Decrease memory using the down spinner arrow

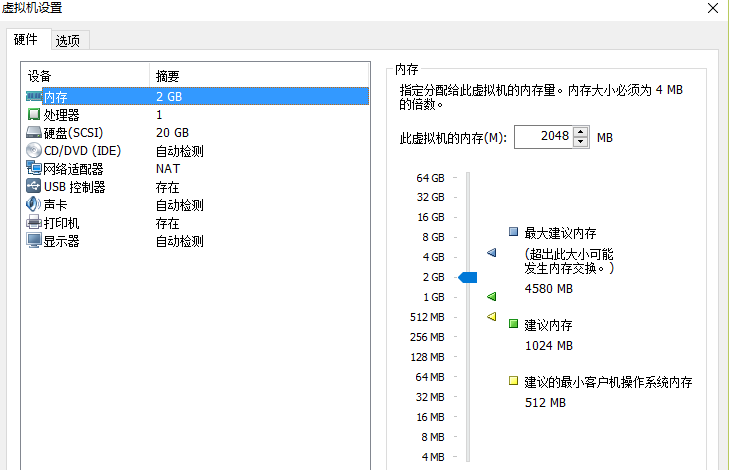pyautogui.click(x=581, y=142)
